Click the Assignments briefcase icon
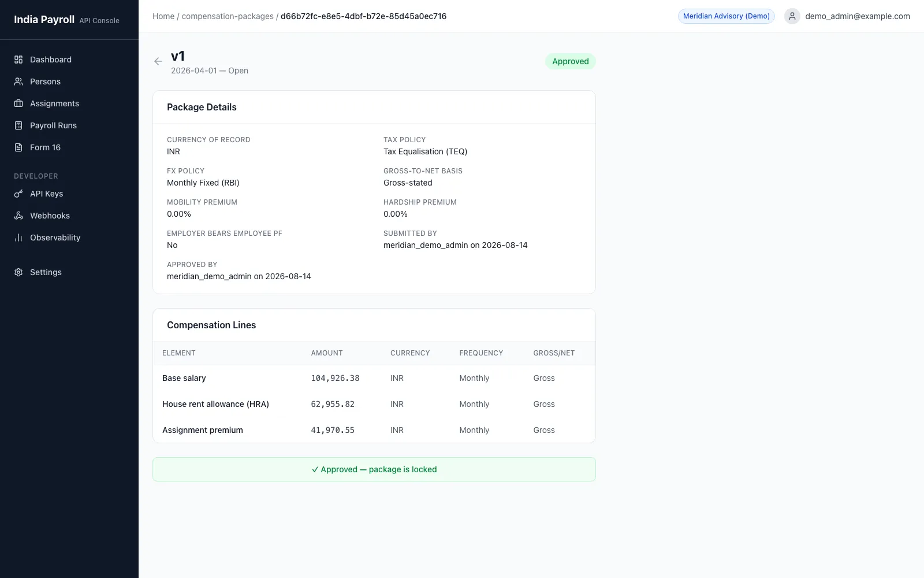The width and height of the screenshot is (924, 578). pyautogui.click(x=18, y=103)
